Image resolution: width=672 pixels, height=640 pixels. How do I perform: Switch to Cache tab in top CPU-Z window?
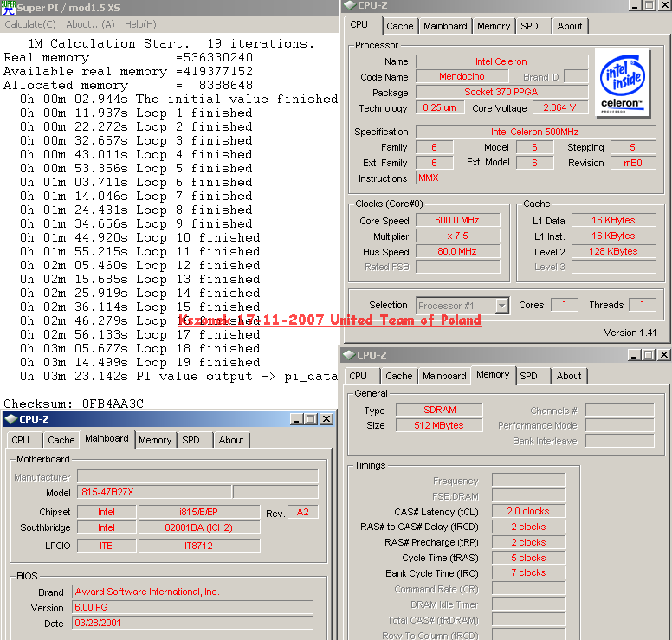pos(400,26)
